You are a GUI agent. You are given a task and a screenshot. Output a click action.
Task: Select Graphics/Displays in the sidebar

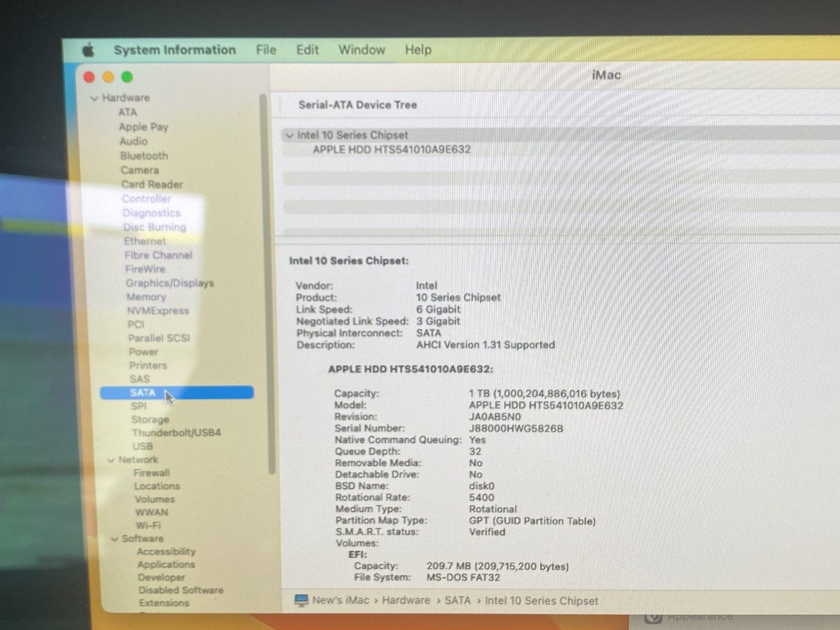click(x=170, y=283)
